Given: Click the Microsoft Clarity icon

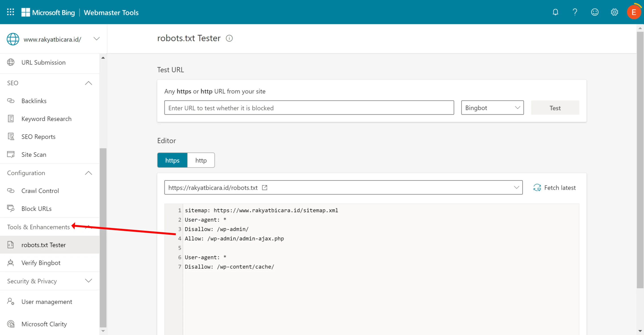Looking at the screenshot, I should tap(11, 324).
